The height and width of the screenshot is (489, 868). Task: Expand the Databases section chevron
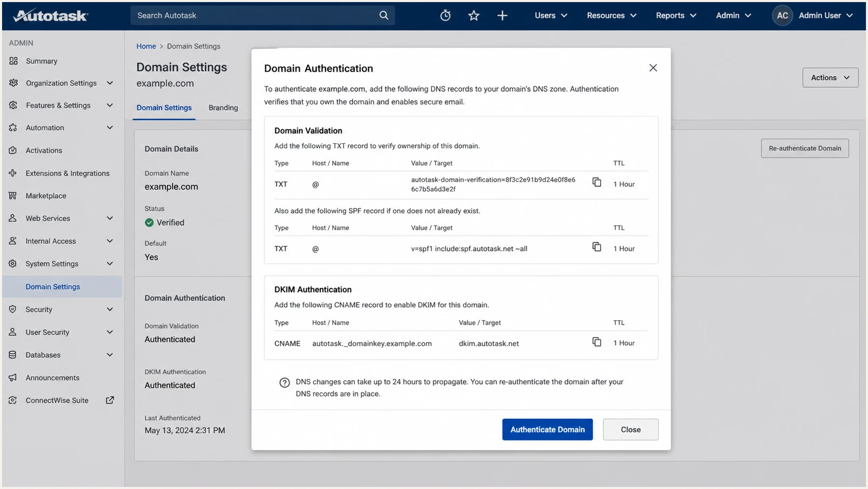point(110,355)
